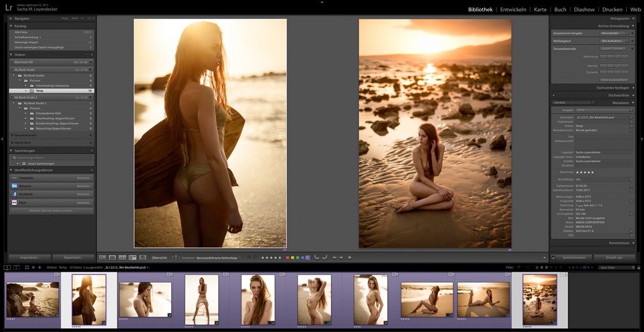Start the impromptu slideshow play button
This screenshot has height=332, width=644.
[x=350, y=258]
